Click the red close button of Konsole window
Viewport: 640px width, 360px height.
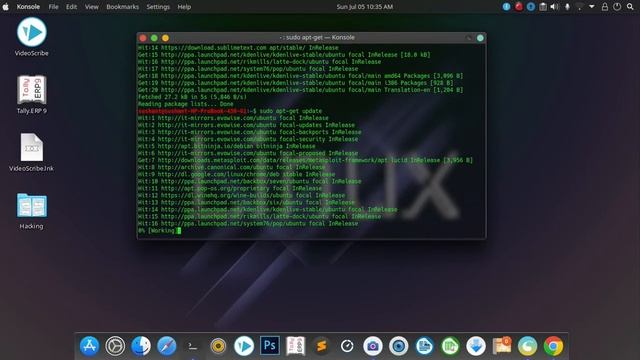(143, 38)
